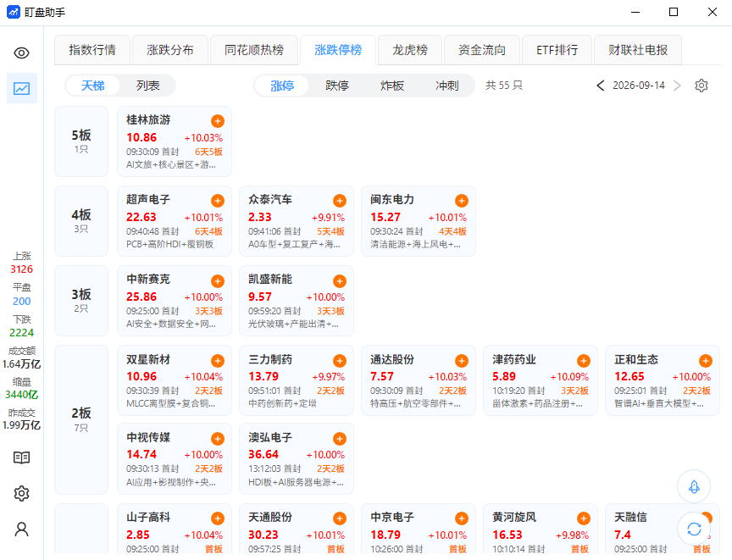Switch to 列表 list view

point(148,86)
